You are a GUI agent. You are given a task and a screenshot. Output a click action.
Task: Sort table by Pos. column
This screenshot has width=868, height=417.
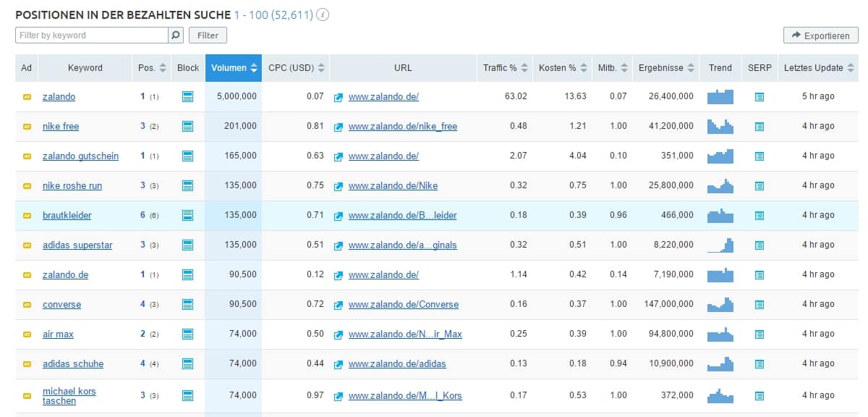point(152,68)
